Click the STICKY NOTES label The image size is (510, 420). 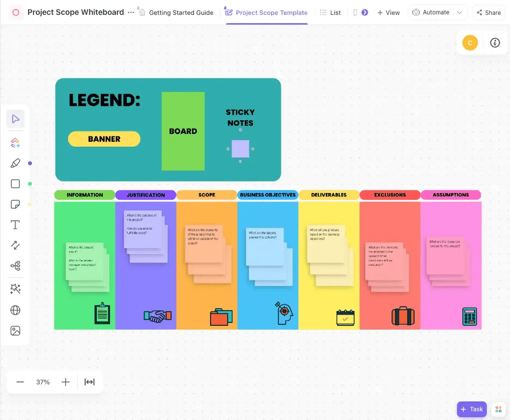coord(240,118)
